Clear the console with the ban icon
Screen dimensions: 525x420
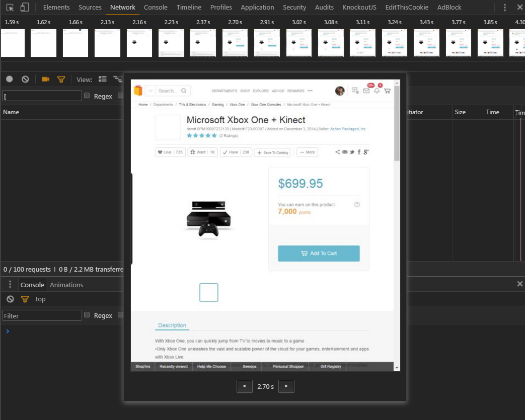tap(11, 299)
